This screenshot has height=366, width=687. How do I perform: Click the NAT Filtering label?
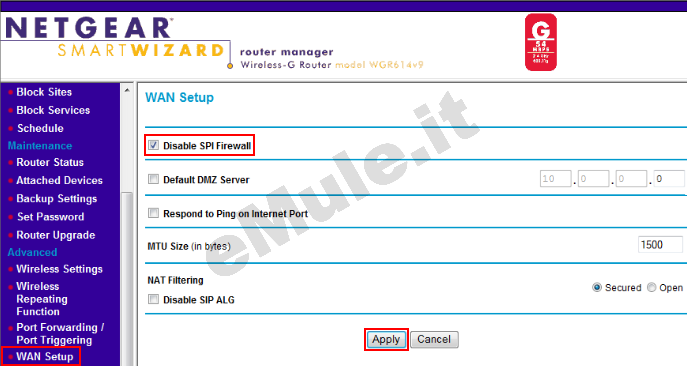pyautogui.click(x=175, y=280)
